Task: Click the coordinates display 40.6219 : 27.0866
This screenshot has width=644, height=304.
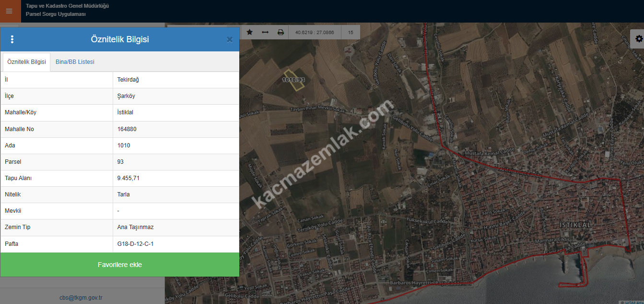Action: coord(315,32)
